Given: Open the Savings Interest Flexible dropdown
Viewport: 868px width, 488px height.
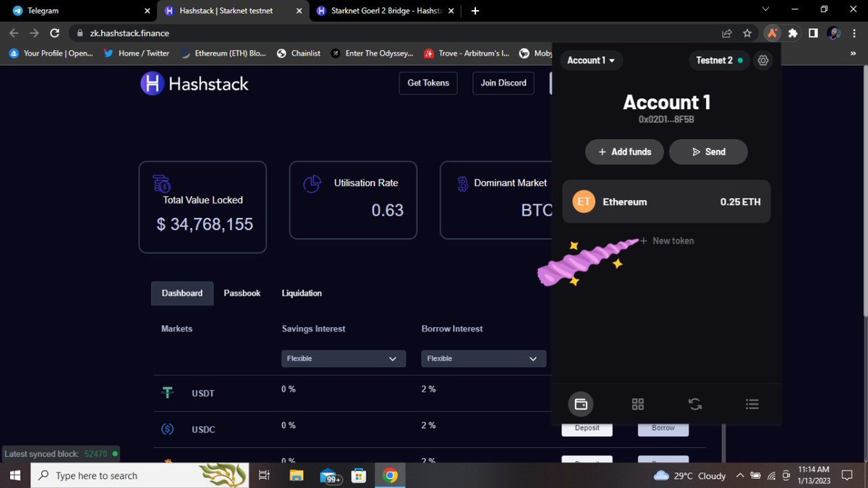Looking at the screenshot, I should (344, 358).
